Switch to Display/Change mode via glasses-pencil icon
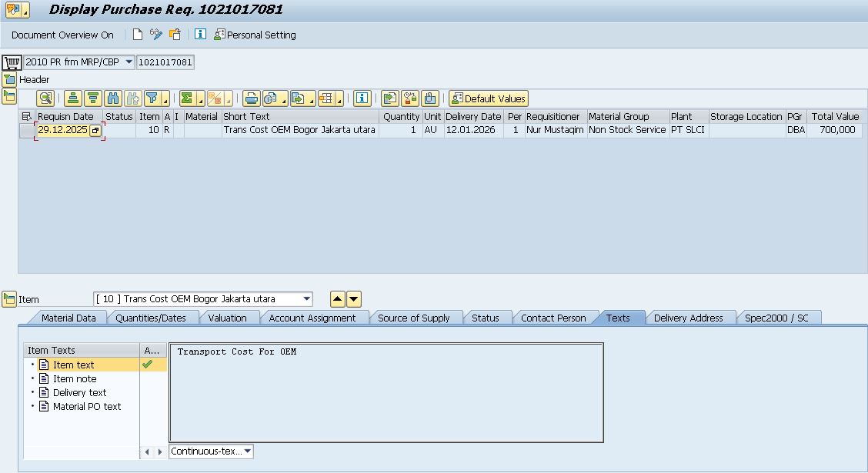 156,35
